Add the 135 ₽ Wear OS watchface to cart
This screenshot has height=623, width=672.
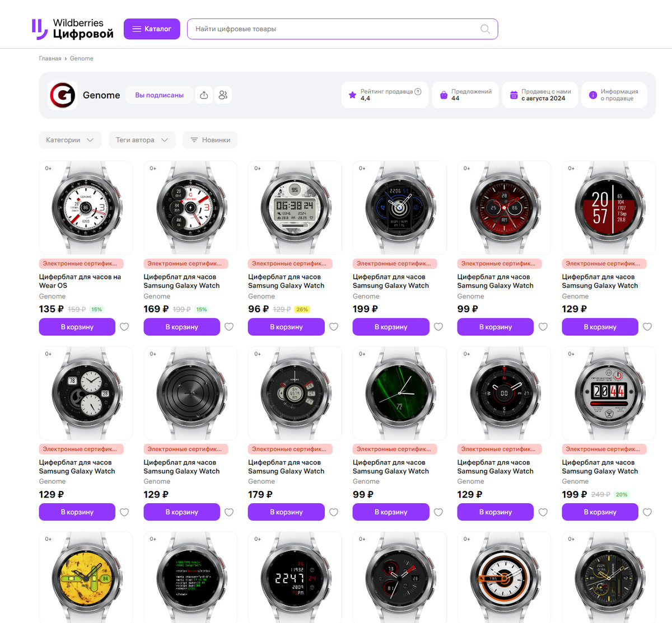click(x=77, y=327)
